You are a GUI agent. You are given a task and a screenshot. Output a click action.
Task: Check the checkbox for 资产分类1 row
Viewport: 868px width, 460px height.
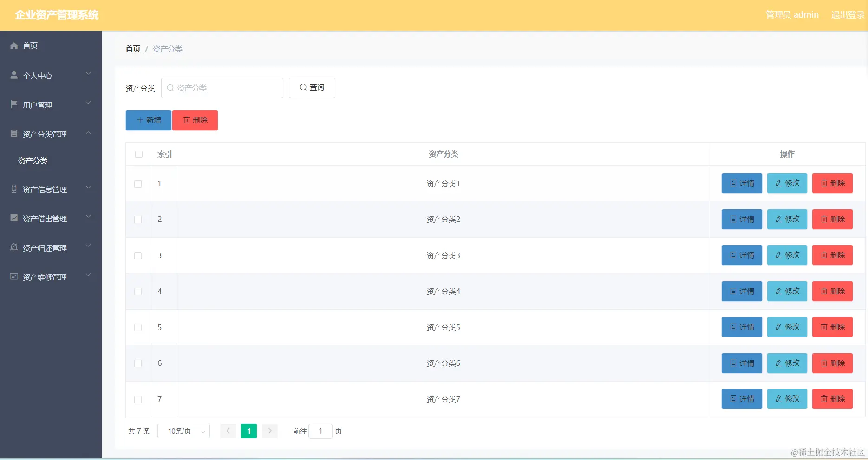click(x=138, y=184)
